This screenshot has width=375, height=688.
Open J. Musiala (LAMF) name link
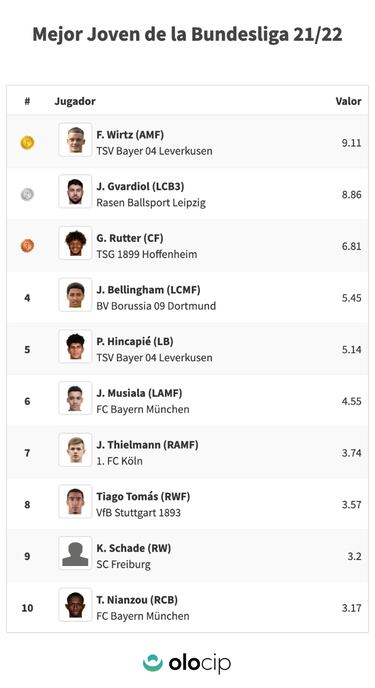pos(139,393)
